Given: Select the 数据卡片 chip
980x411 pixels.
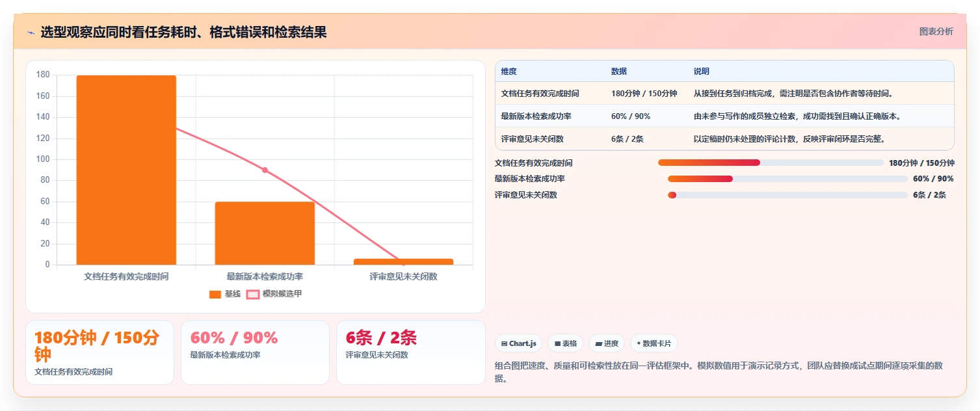Looking at the screenshot, I should [654, 343].
